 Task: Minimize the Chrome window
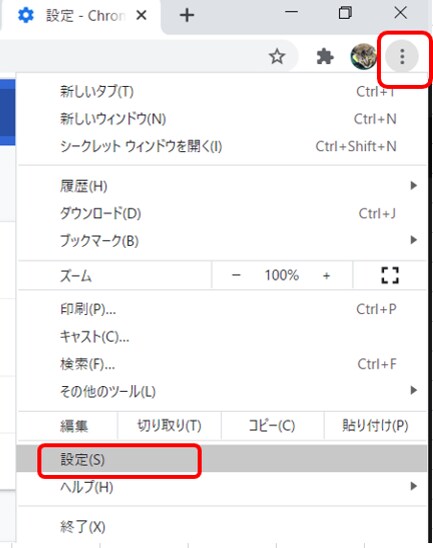point(291,13)
